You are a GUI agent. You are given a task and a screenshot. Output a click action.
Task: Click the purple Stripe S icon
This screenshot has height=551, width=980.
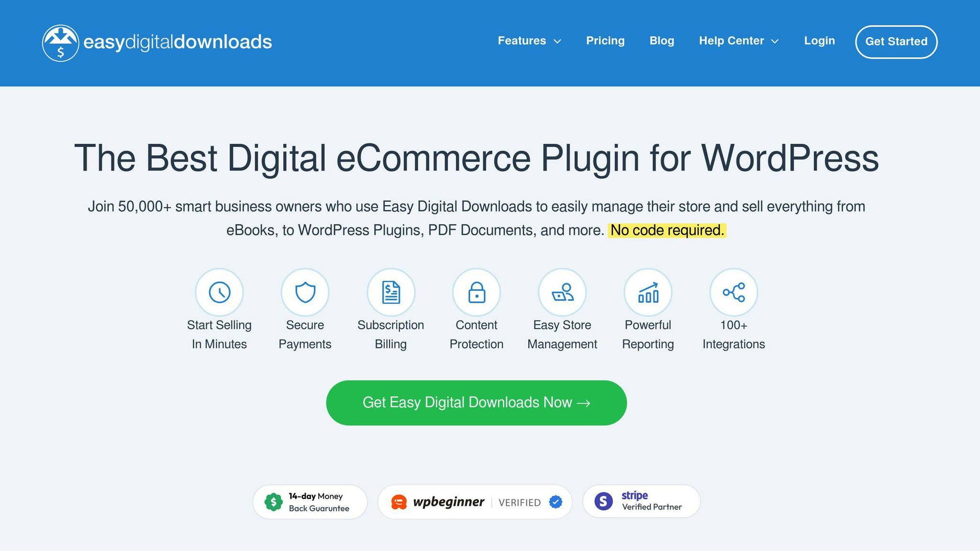click(x=603, y=501)
